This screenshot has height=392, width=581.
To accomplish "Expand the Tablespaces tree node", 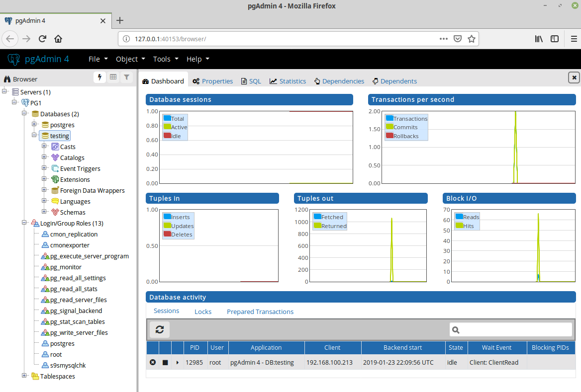I will [x=24, y=375].
